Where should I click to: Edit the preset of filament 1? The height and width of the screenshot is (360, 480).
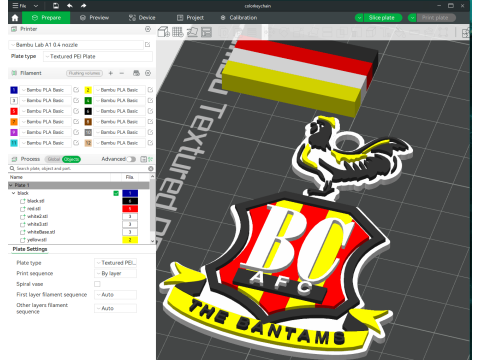pos(76,90)
